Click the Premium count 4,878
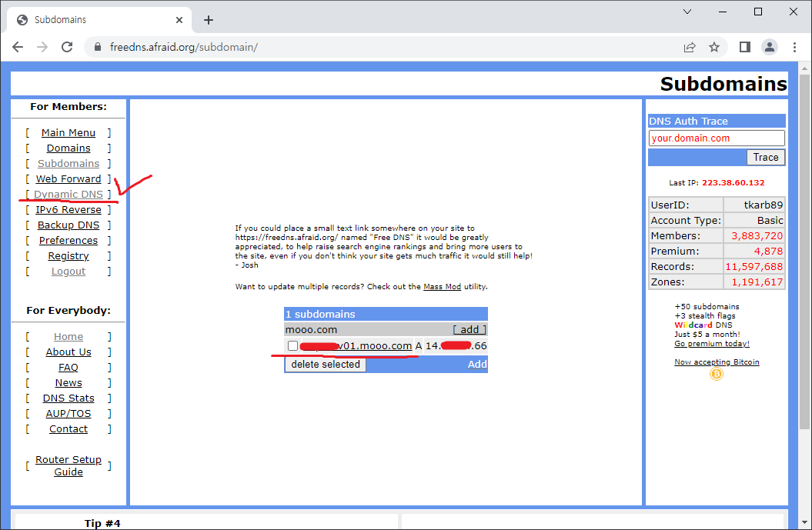This screenshot has height=530, width=812. pyautogui.click(x=768, y=252)
